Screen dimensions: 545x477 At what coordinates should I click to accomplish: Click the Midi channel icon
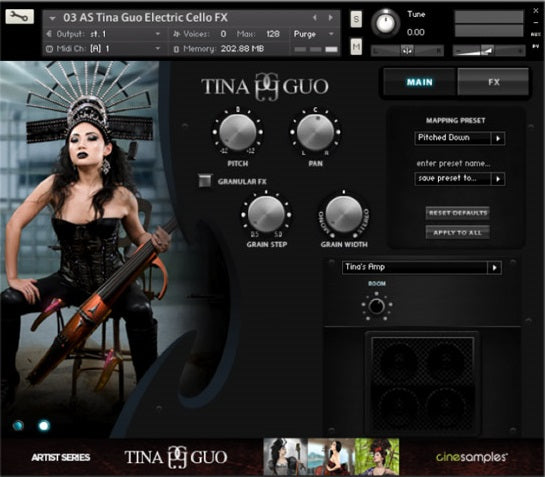pos(49,49)
